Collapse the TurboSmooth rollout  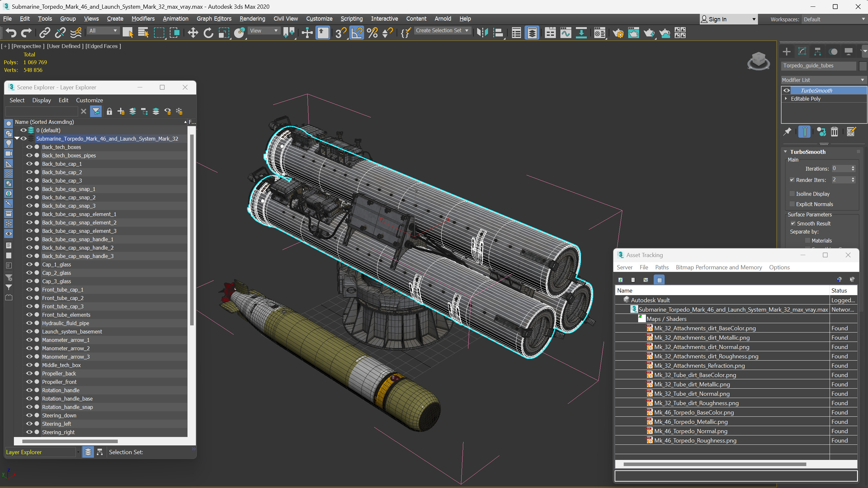[785, 152]
